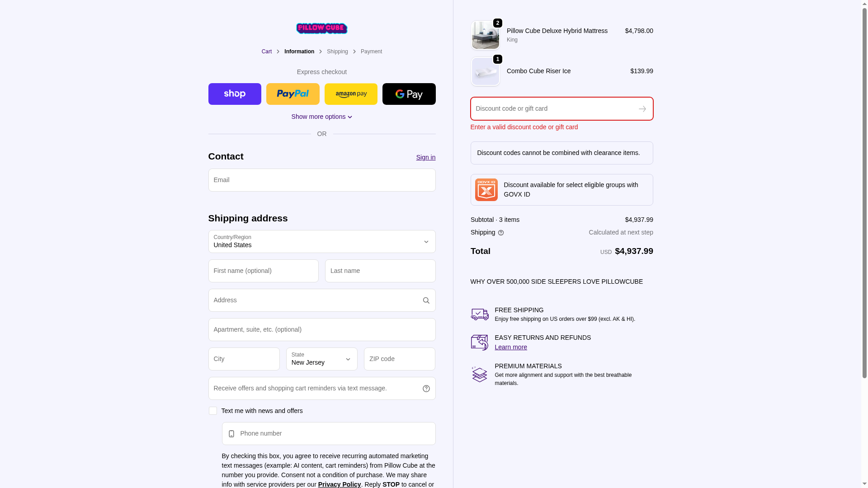Pay with Shop Pay express button

[x=235, y=94]
